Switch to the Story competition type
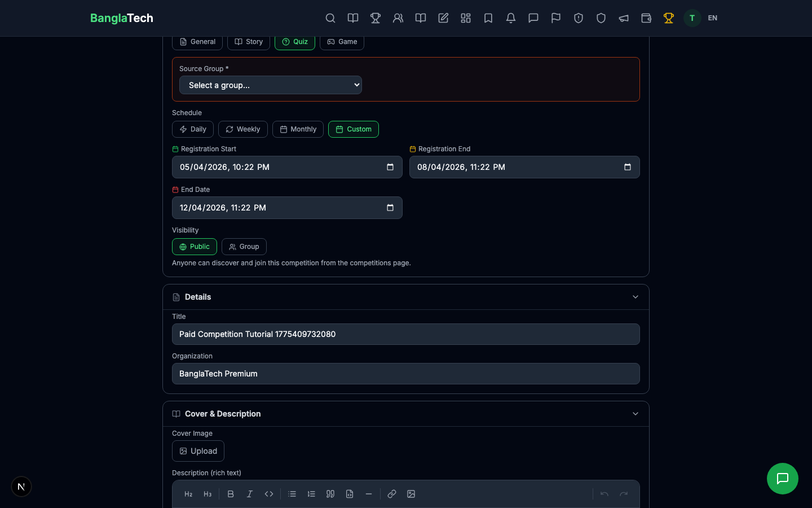Viewport: 812px width, 508px height. (x=249, y=41)
